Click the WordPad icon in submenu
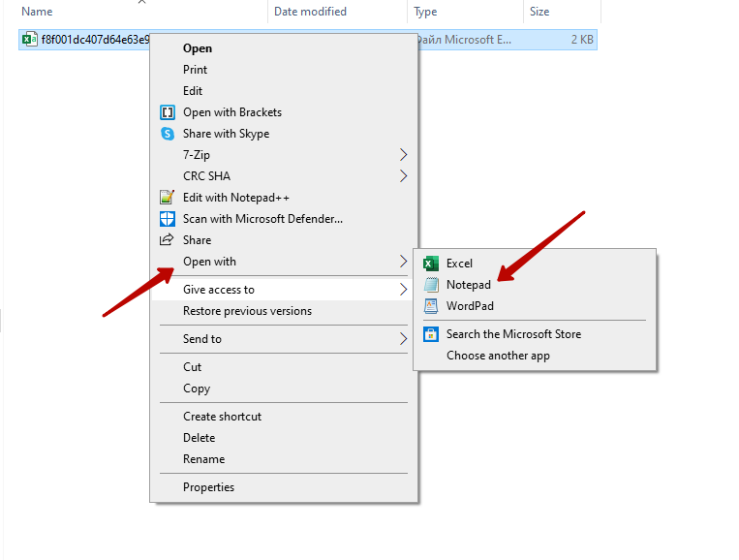This screenshot has height=560, width=739. (x=431, y=306)
